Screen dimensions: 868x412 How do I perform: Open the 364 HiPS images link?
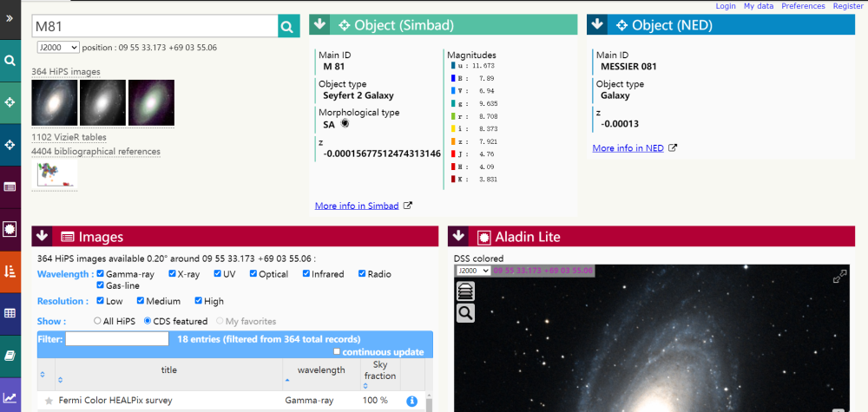66,71
